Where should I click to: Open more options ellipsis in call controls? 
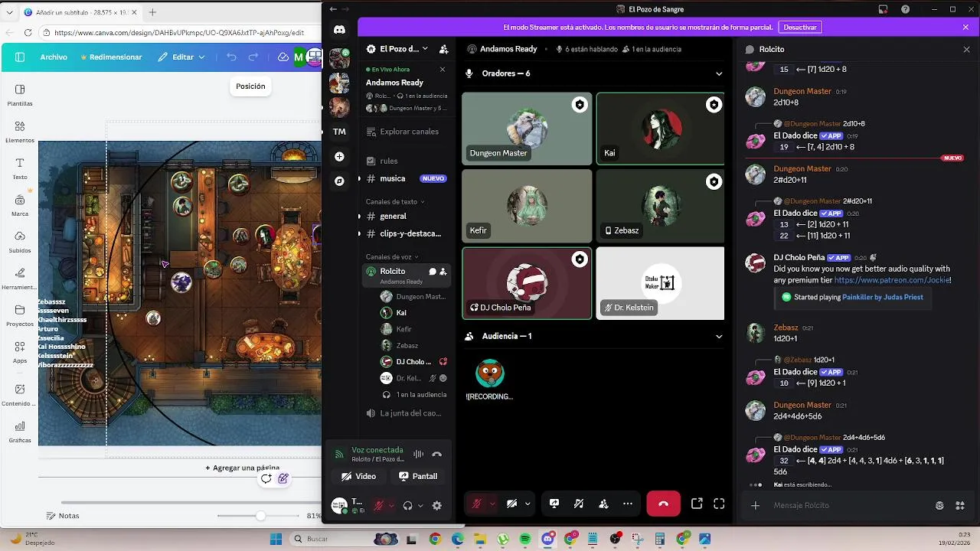click(628, 504)
